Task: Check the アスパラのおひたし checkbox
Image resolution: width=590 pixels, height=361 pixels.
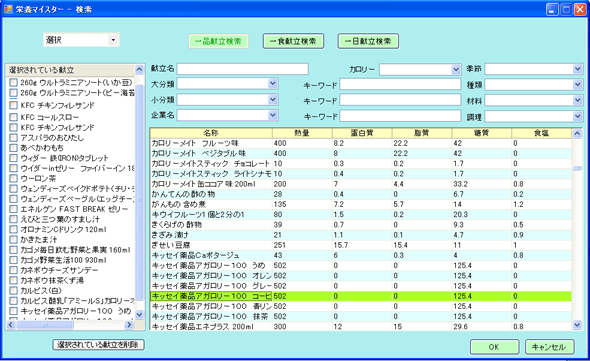Action: (x=14, y=137)
